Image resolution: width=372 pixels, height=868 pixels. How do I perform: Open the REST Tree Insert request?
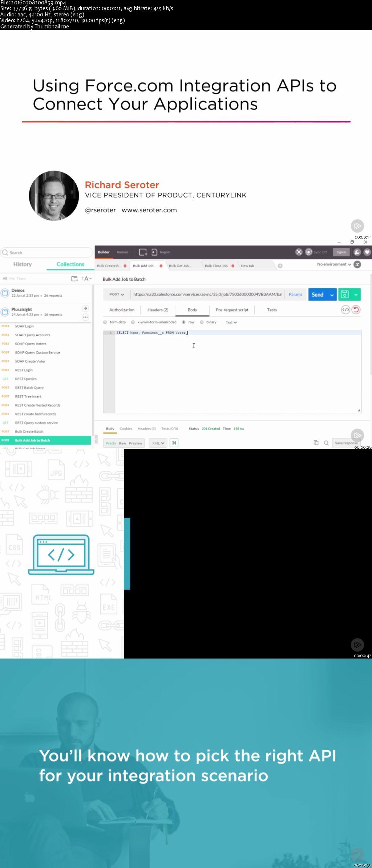coord(28,396)
